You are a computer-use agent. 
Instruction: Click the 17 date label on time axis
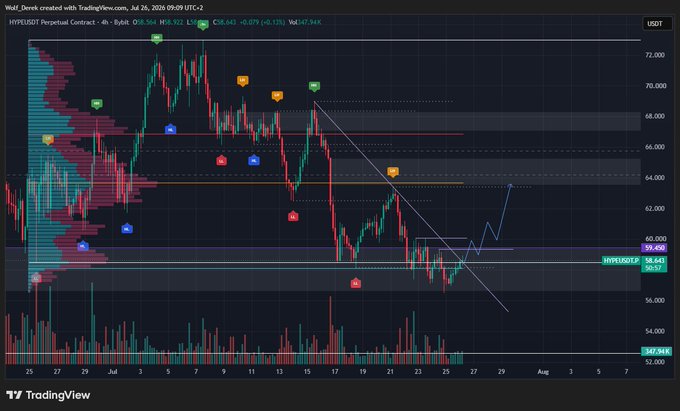[335, 372]
